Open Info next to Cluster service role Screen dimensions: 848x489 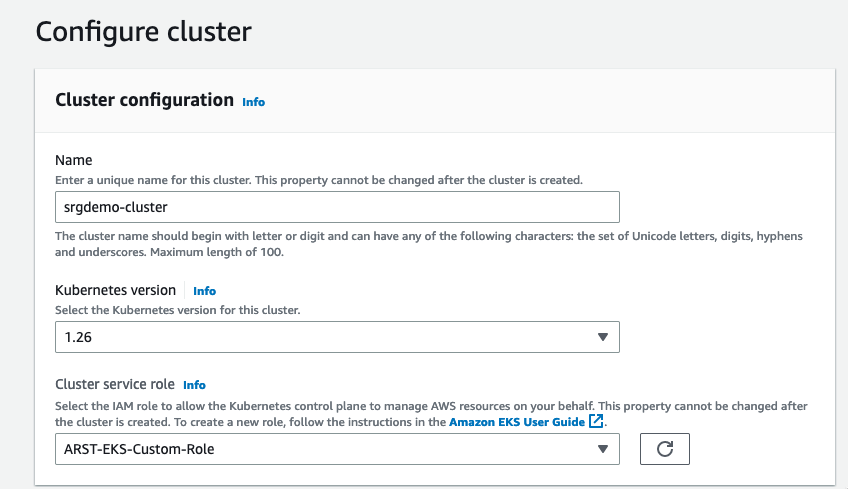[194, 385]
